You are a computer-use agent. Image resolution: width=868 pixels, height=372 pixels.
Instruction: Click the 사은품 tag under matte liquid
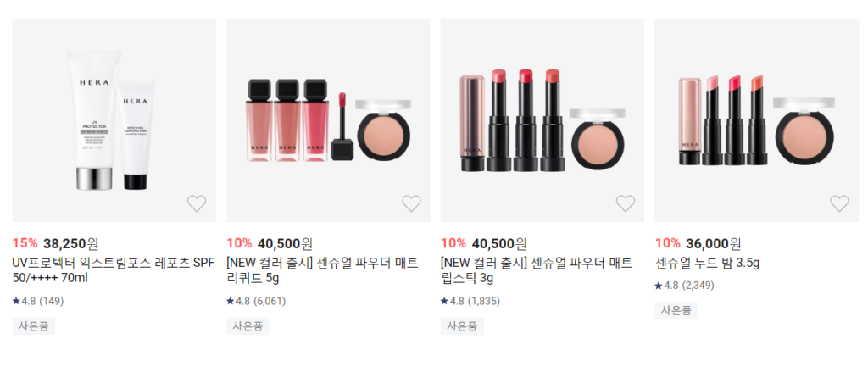pyautogui.click(x=248, y=326)
